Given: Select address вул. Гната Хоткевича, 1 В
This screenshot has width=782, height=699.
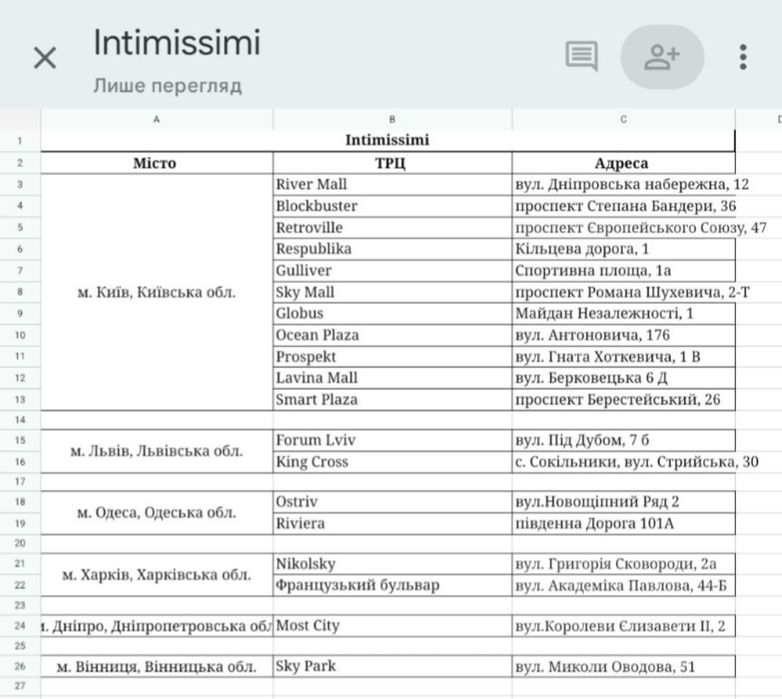Looking at the screenshot, I should point(623,356).
